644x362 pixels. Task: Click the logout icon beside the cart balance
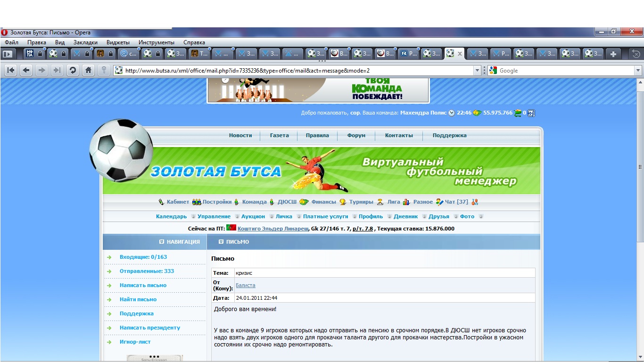(531, 113)
